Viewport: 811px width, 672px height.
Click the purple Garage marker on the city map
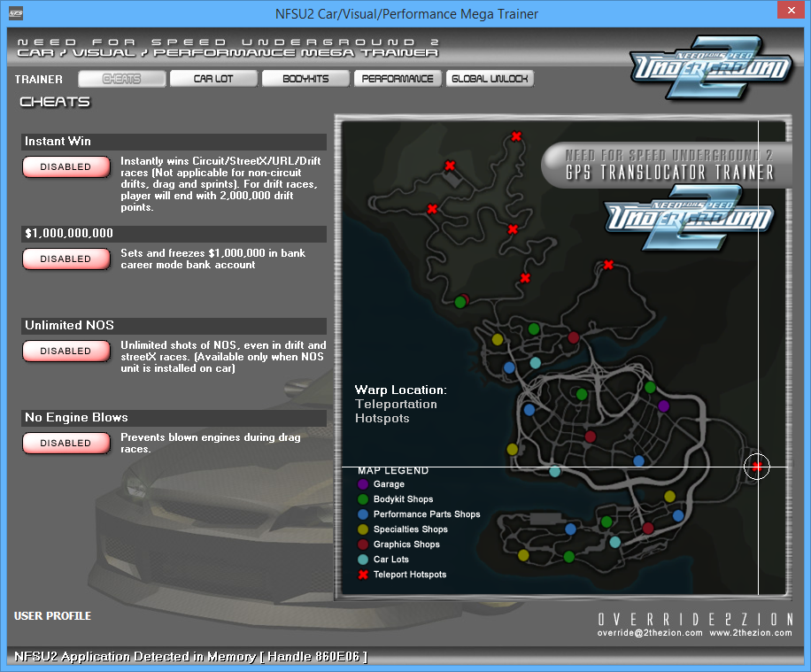pyautogui.click(x=663, y=406)
